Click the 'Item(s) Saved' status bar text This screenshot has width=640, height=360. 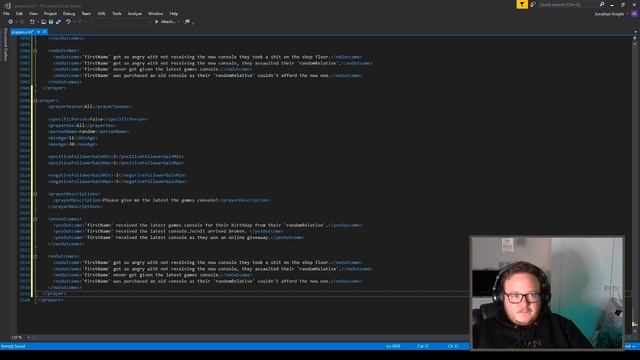click(13, 346)
